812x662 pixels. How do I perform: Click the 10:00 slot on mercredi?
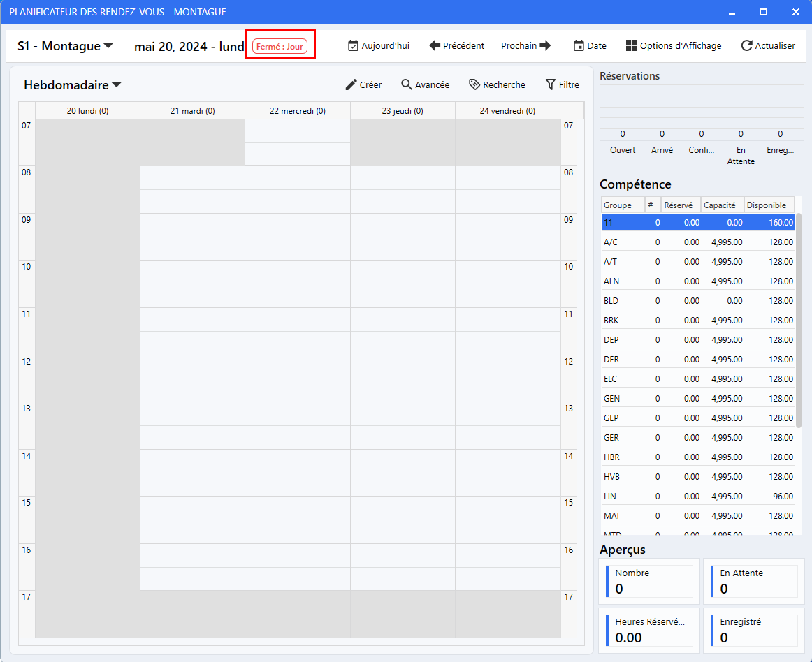297,272
